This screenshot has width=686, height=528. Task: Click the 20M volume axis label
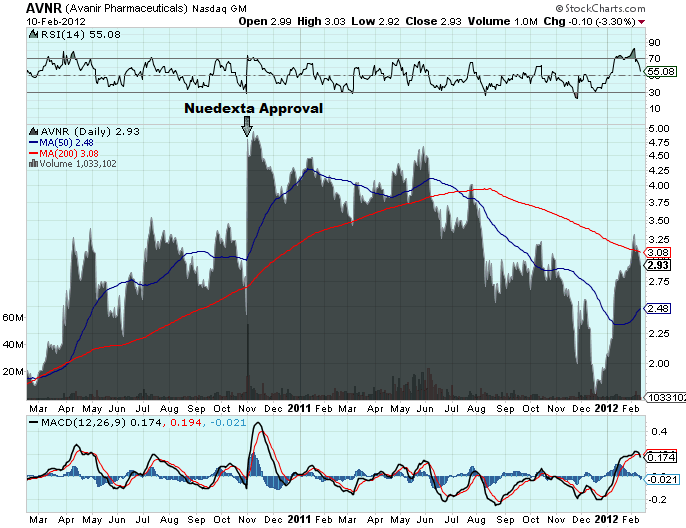click(13, 372)
